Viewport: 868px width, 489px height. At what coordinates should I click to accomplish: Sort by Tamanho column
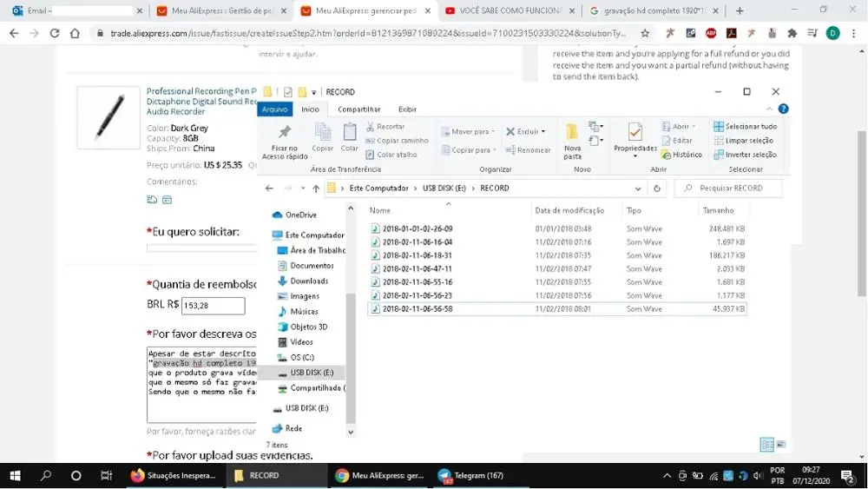click(x=718, y=210)
